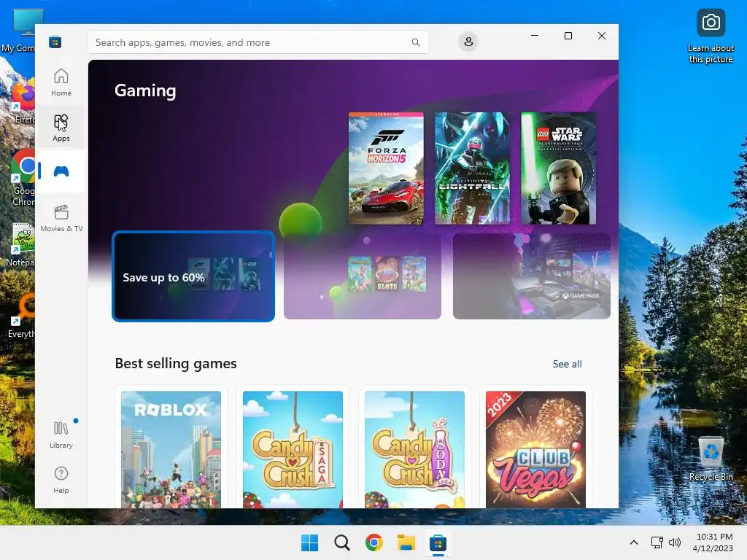Click the Microsoft Store logo icon
747x560 pixels.
(55, 42)
